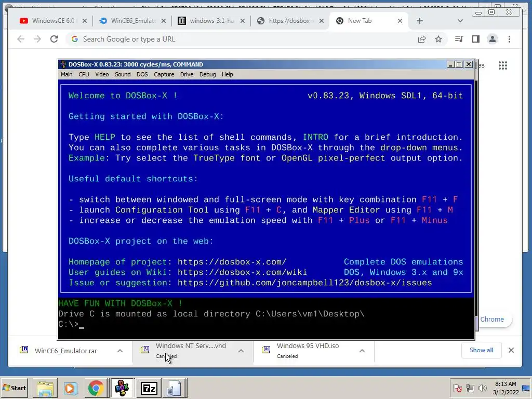Switch to Chrome via taskbar icon

coord(96,388)
